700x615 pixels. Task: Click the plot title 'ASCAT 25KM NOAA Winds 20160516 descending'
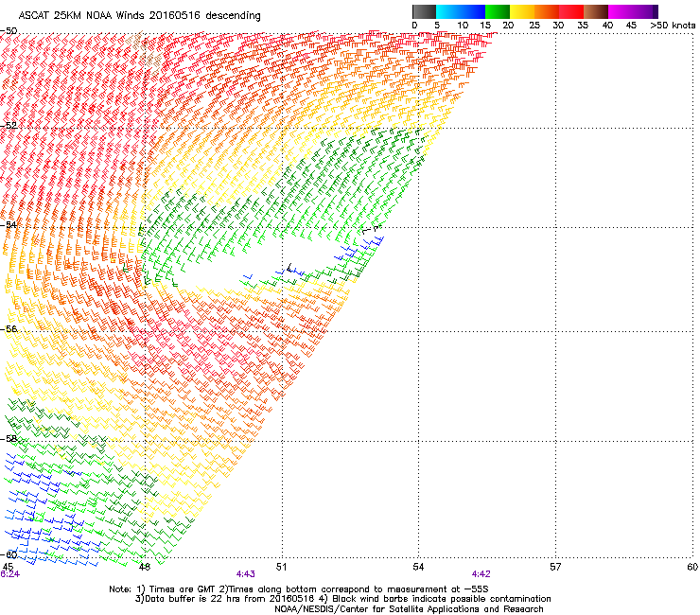[139, 16]
